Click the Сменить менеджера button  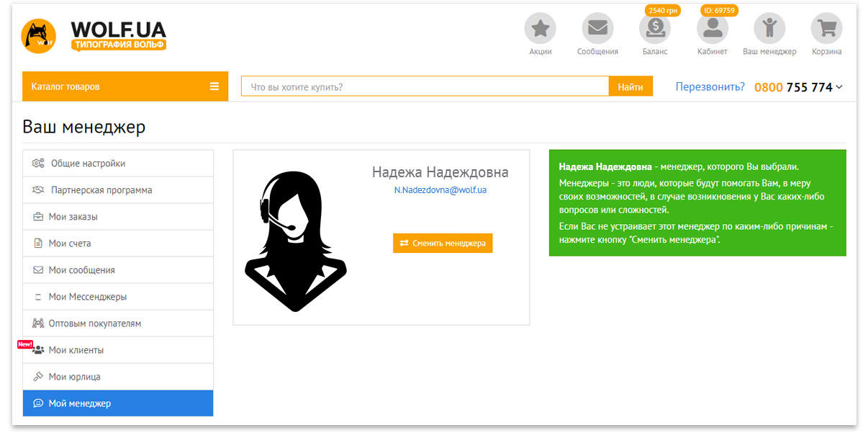pyautogui.click(x=442, y=243)
